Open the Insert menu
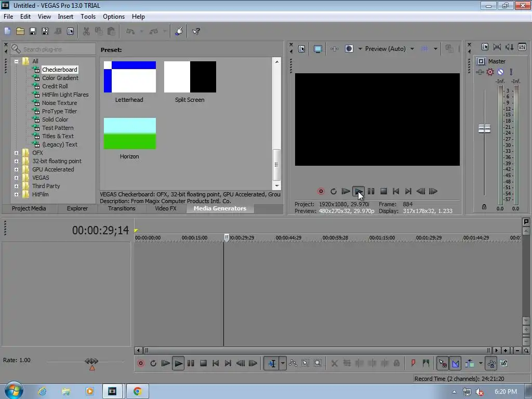 [x=65, y=17]
